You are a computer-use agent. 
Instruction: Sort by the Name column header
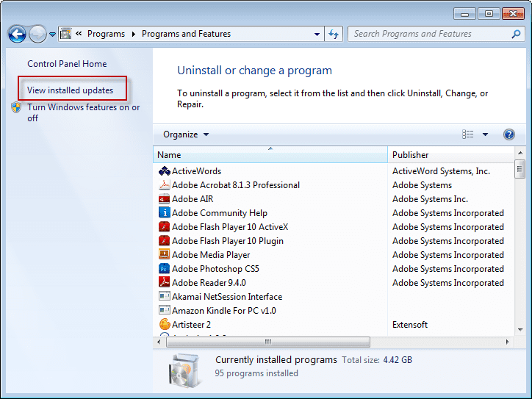click(270, 155)
